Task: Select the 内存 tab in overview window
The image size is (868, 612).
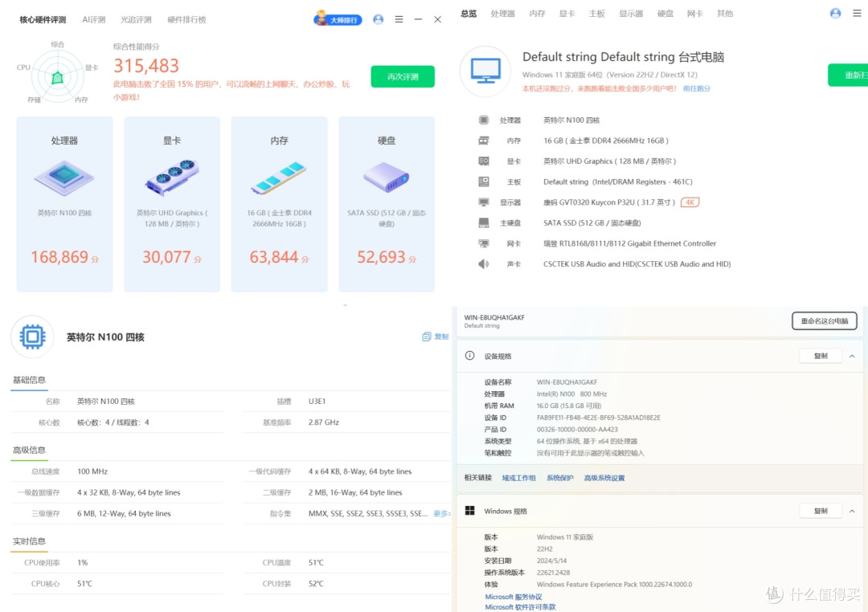Action: [537, 14]
